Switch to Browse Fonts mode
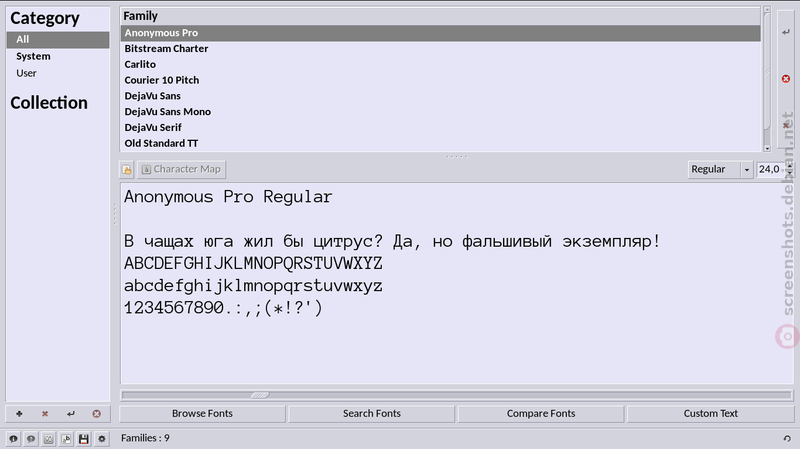The image size is (800, 449). click(x=202, y=414)
